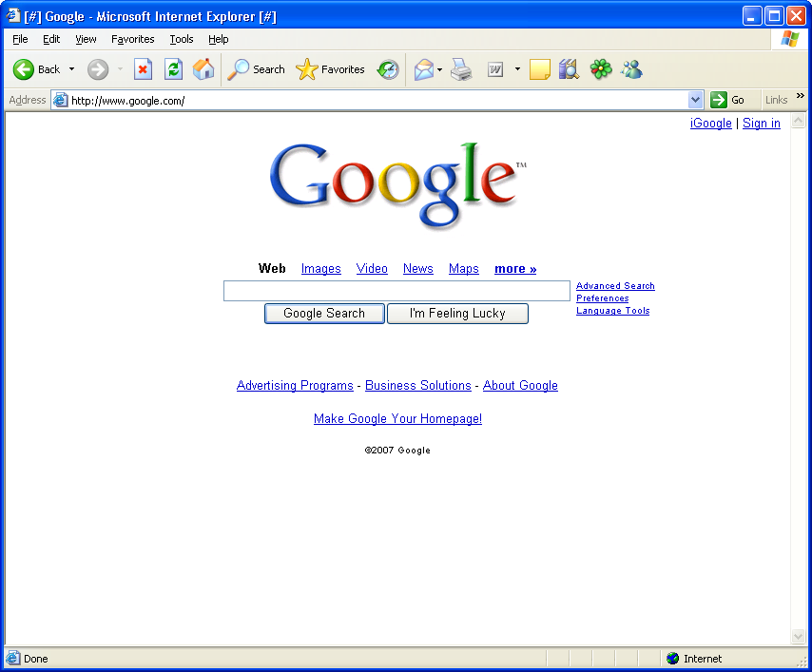Expand the Mail button dropdown arrow
Image resolution: width=812 pixels, height=672 pixels.
(439, 69)
